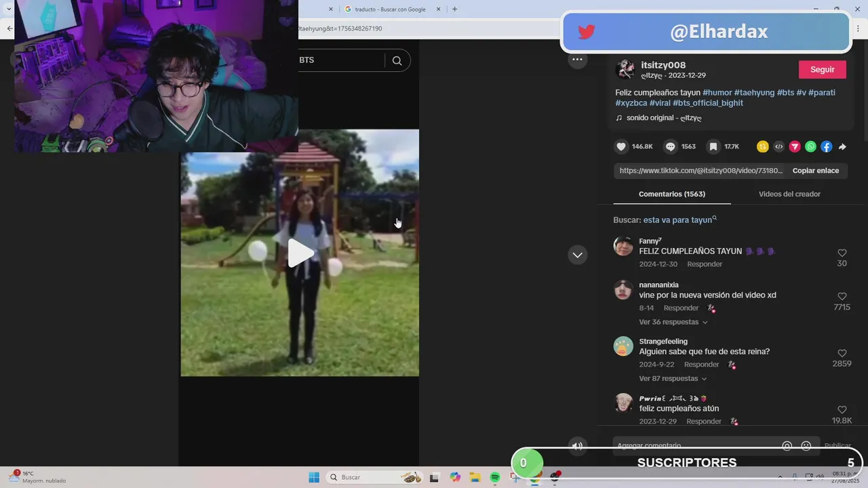Switch to 'traducto - Buscar con Google' browser tab

(390, 9)
